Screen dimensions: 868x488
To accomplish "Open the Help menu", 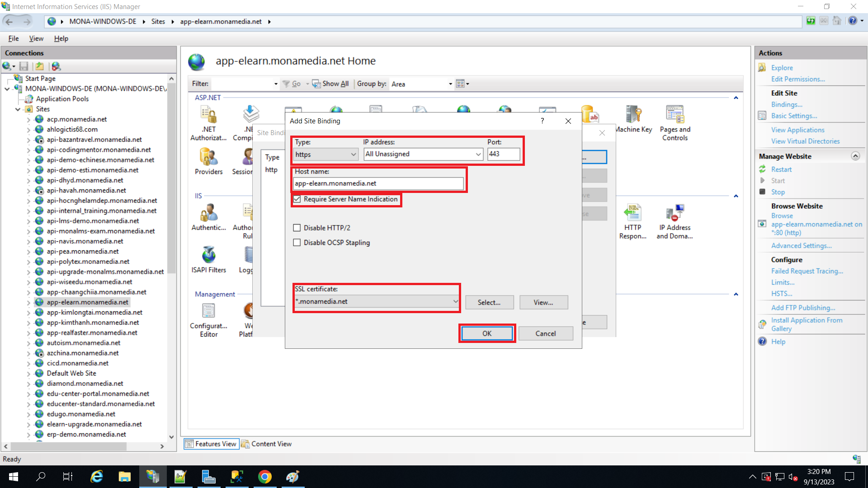I will pos(61,38).
